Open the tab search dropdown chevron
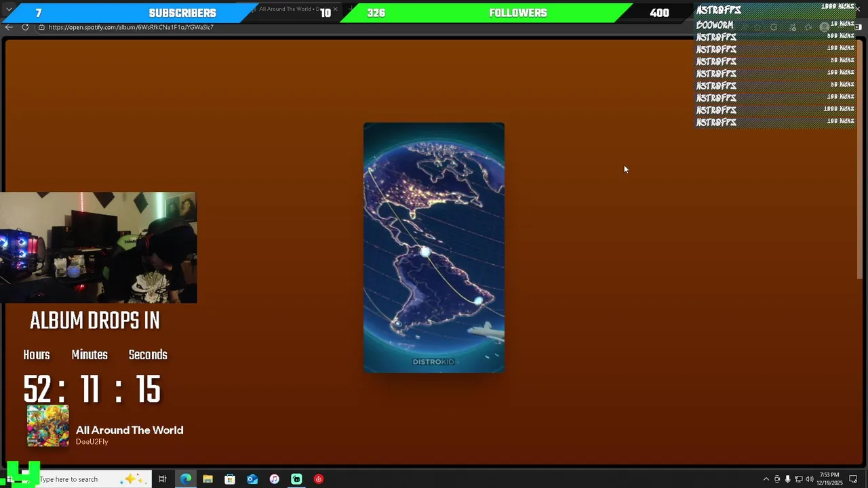 [x=9, y=9]
